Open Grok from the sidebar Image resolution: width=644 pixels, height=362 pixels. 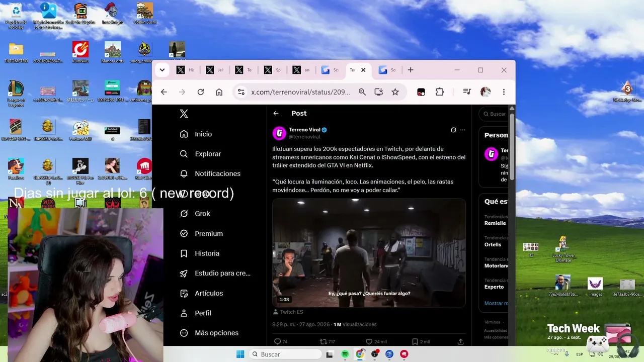click(195, 214)
